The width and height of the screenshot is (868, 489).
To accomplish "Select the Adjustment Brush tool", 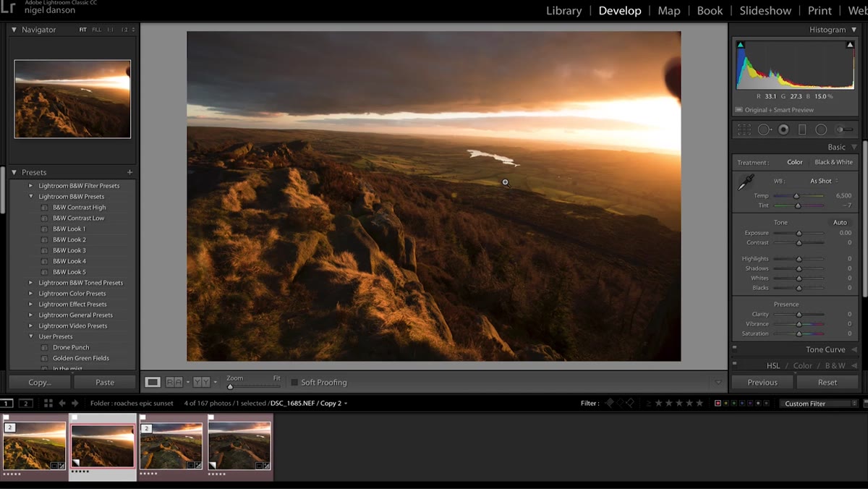I will [844, 129].
